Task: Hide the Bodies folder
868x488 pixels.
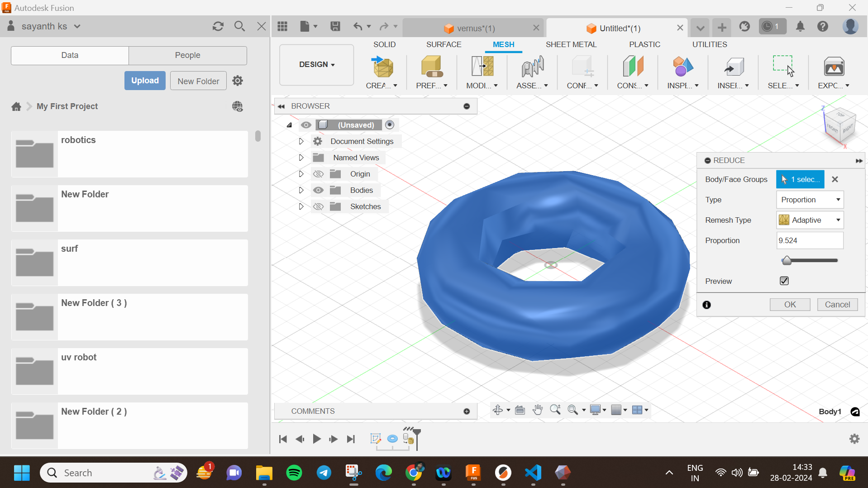Action: tap(319, 190)
